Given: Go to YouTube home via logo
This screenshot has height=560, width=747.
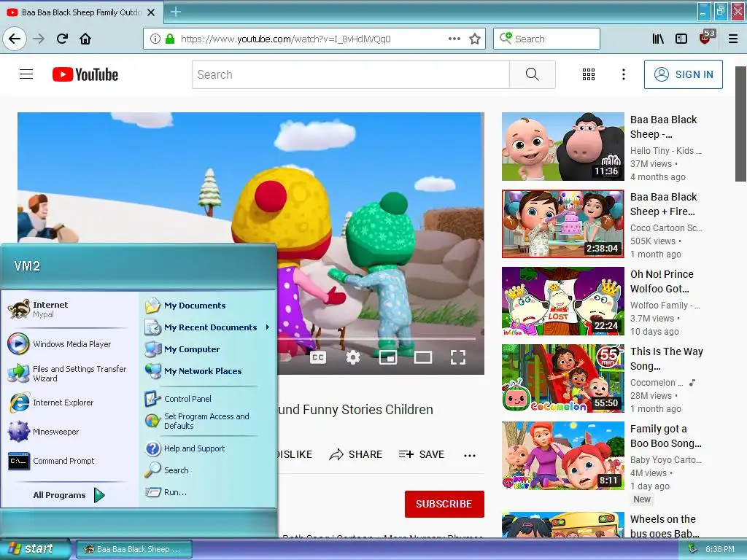Looking at the screenshot, I should coord(85,74).
